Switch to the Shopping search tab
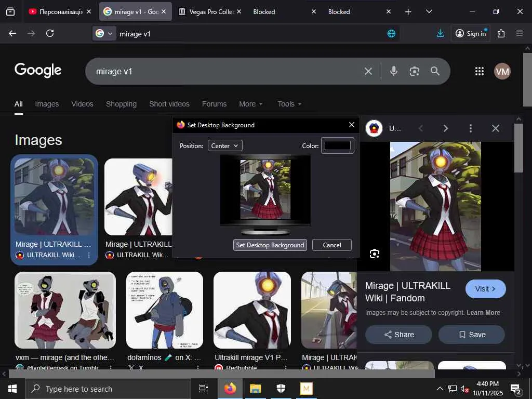Screen dimensions: 532x399 [x=121, y=104]
